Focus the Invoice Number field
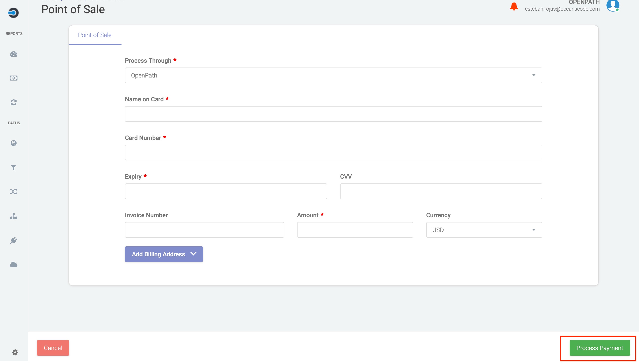Image resolution: width=639 pixels, height=364 pixels. click(204, 230)
